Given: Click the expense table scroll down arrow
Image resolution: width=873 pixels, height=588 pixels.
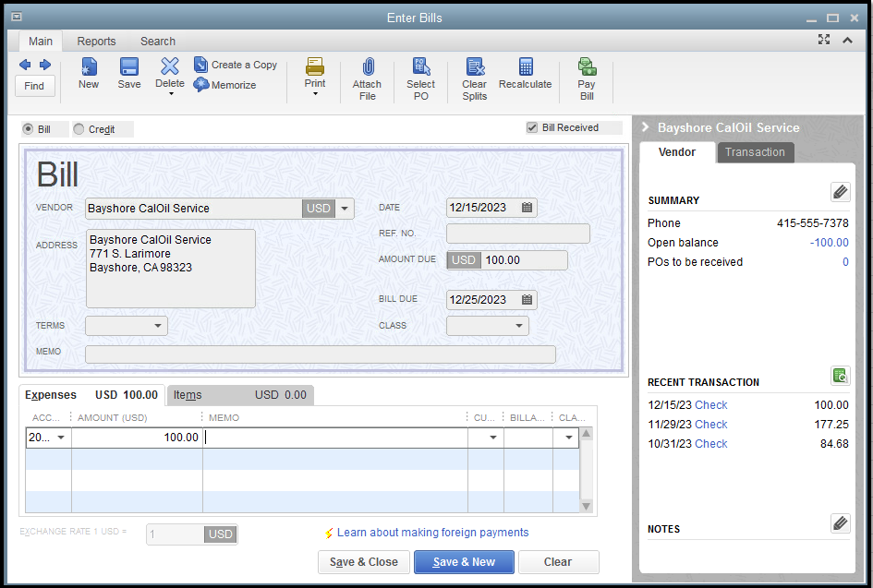Looking at the screenshot, I should 586,506.
